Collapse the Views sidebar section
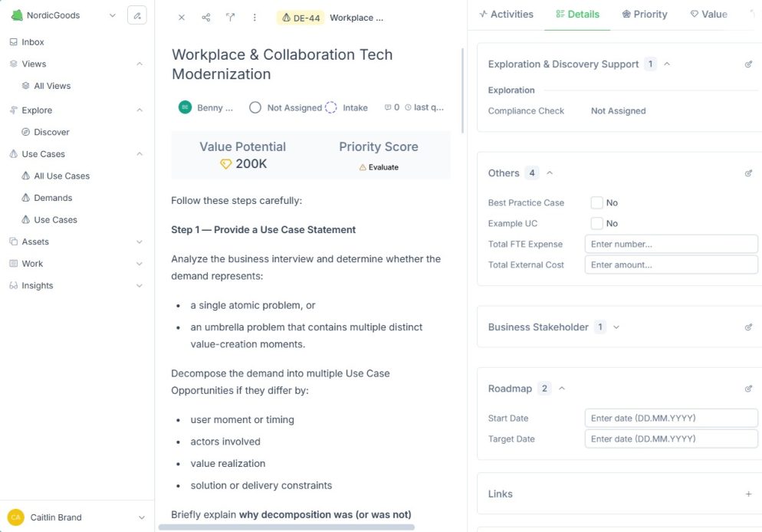Image resolution: width=762 pixels, height=532 pixels. pyautogui.click(x=140, y=64)
